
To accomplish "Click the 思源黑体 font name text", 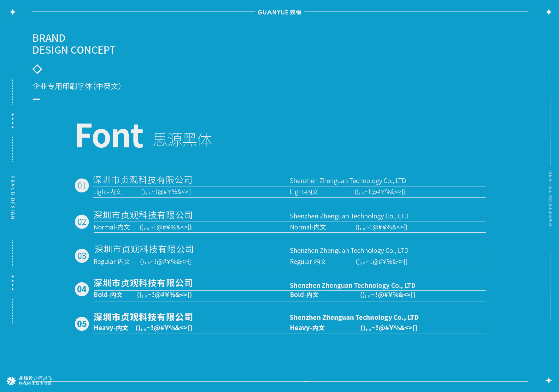I will (x=182, y=140).
